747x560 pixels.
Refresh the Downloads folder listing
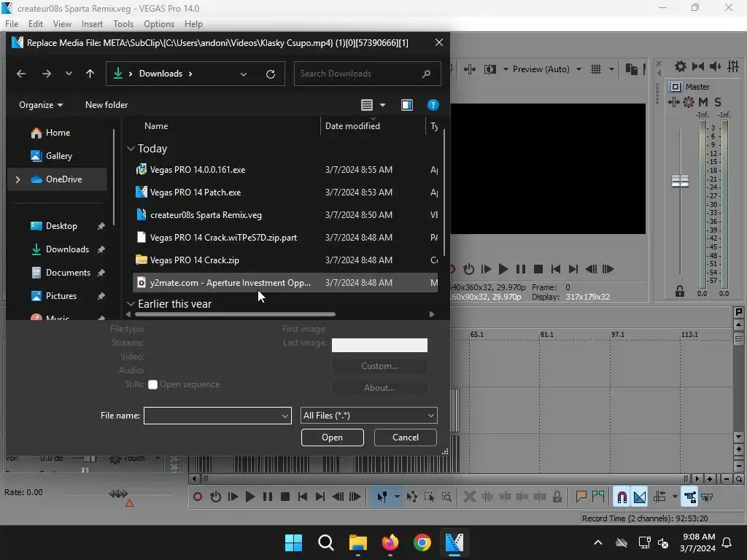tap(270, 74)
